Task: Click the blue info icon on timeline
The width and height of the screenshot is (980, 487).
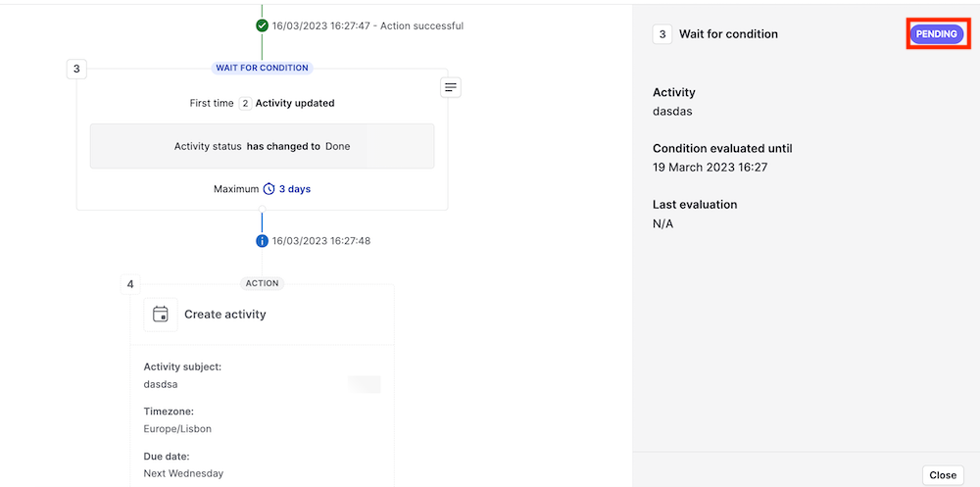Action: tap(262, 241)
